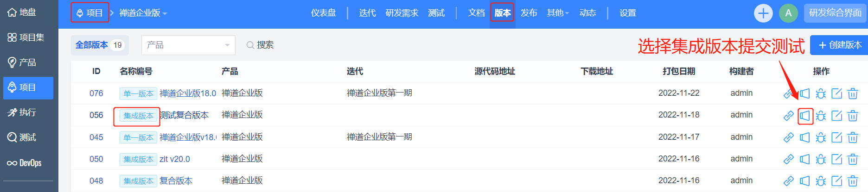Click the 单一版本 tag in row 076
The width and height of the screenshot is (868, 192).
pos(138,93)
